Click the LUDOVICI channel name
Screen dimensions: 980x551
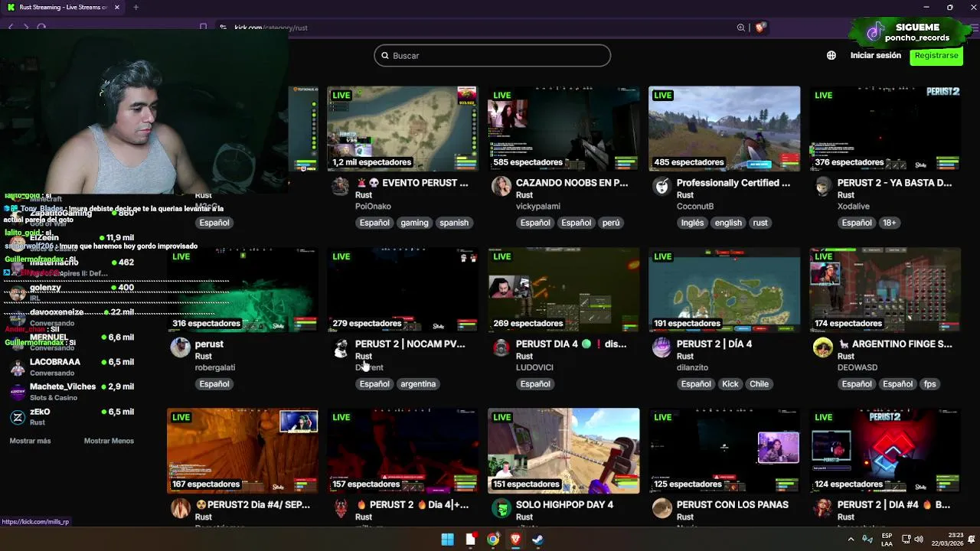click(534, 367)
